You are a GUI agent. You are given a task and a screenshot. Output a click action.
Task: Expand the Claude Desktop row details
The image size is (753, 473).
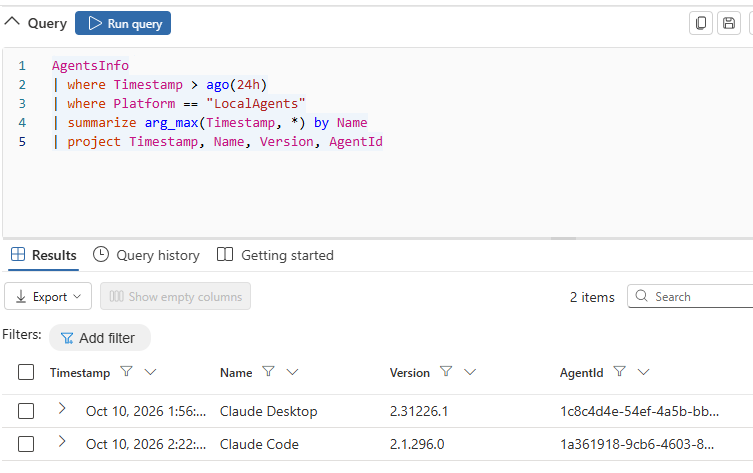[x=61, y=409]
